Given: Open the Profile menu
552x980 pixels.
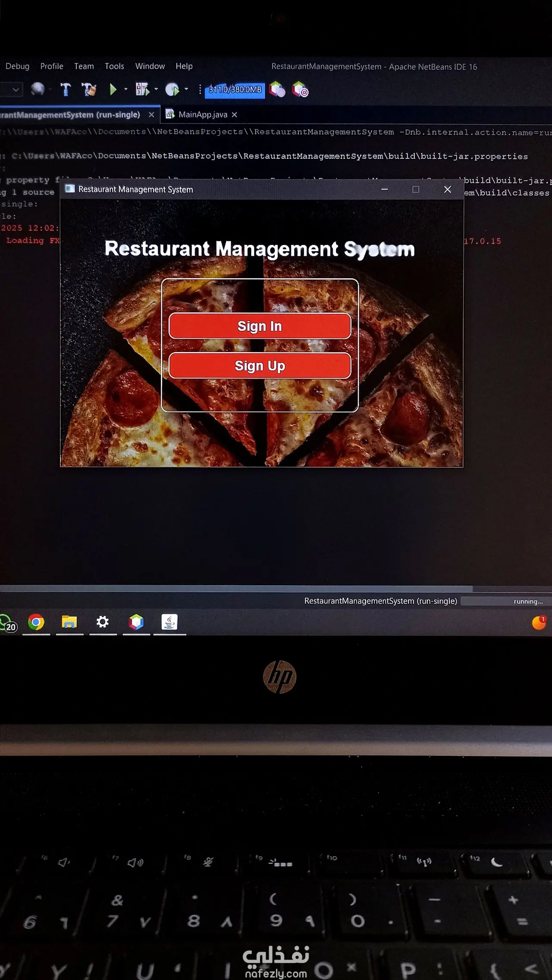Looking at the screenshot, I should point(52,66).
